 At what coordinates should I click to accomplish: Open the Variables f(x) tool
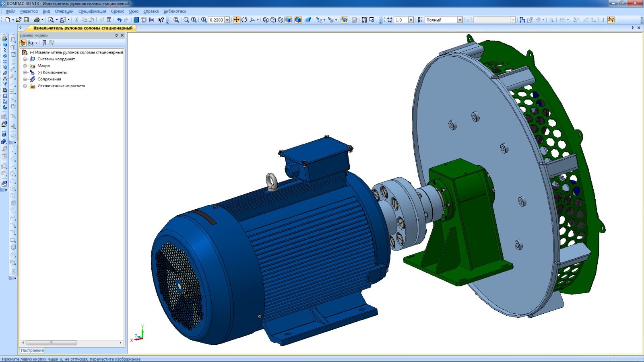pyautogui.click(x=151, y=20)
